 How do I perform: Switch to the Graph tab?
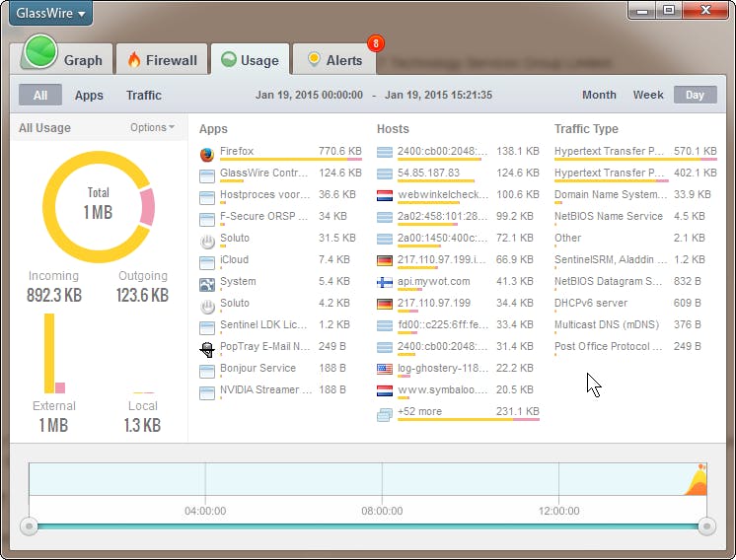(x=66, y=59)
